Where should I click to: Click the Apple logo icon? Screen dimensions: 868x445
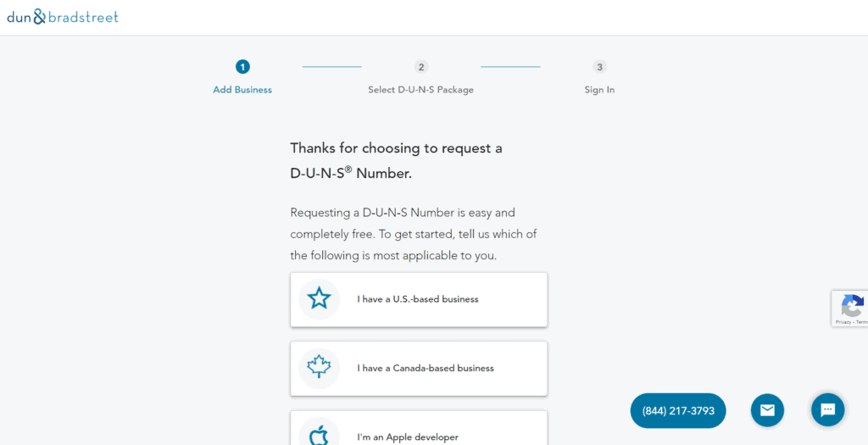[319, 436]
